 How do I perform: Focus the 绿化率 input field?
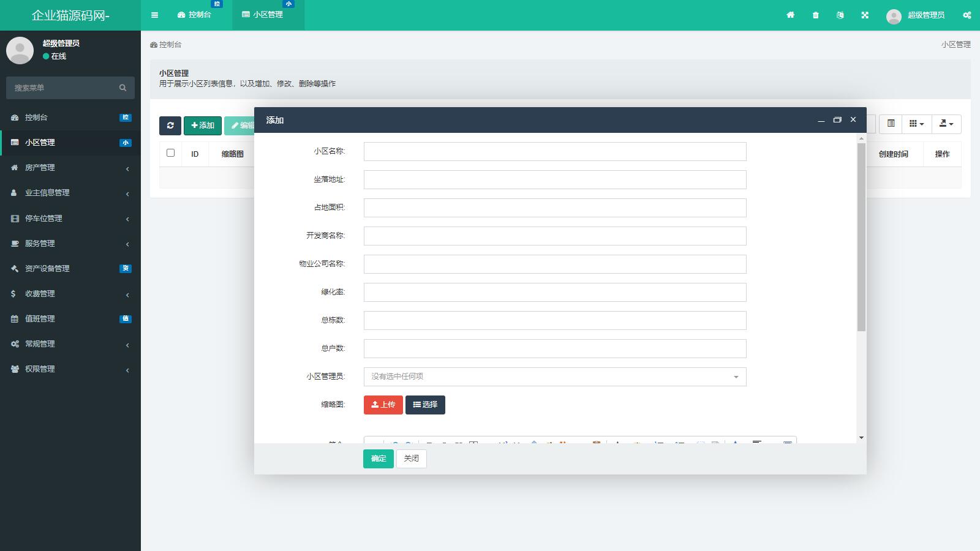[555, 293]
